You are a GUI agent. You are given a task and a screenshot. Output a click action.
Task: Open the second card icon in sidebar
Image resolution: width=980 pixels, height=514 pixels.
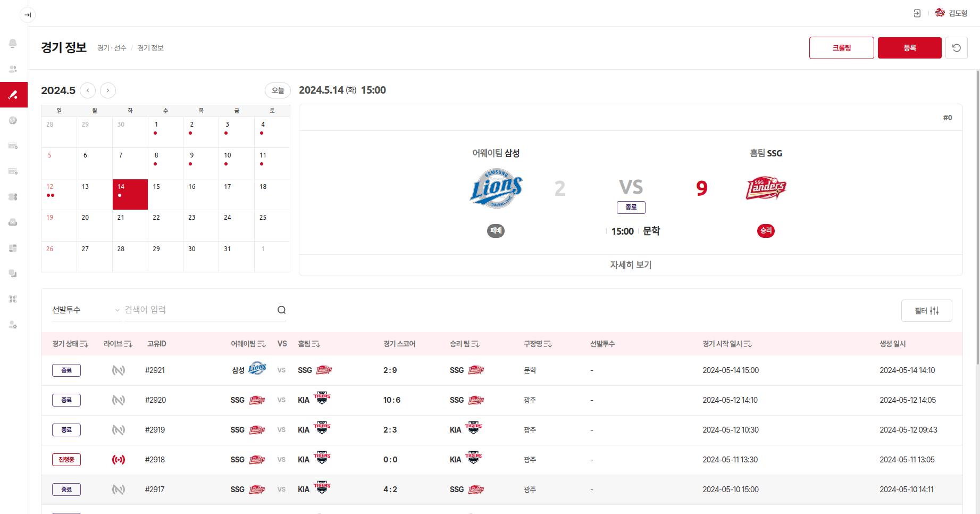[x=13, y=171]
